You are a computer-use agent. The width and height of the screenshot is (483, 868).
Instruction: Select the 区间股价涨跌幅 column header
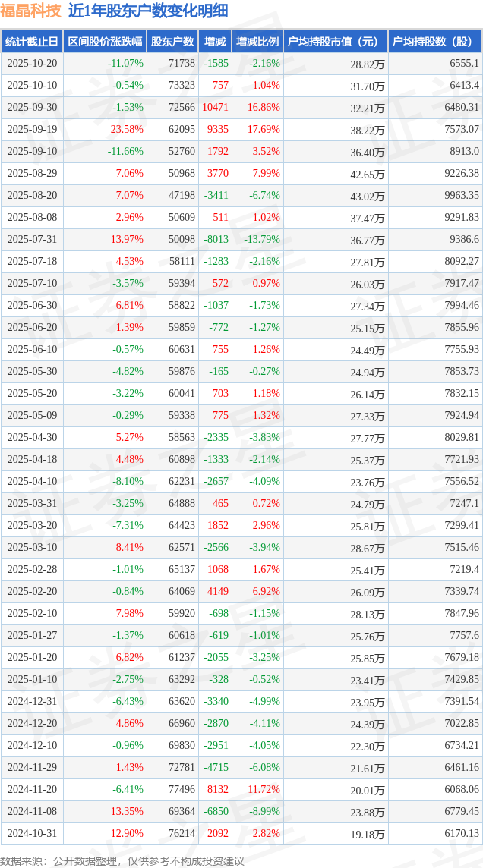tap(105, 42)
